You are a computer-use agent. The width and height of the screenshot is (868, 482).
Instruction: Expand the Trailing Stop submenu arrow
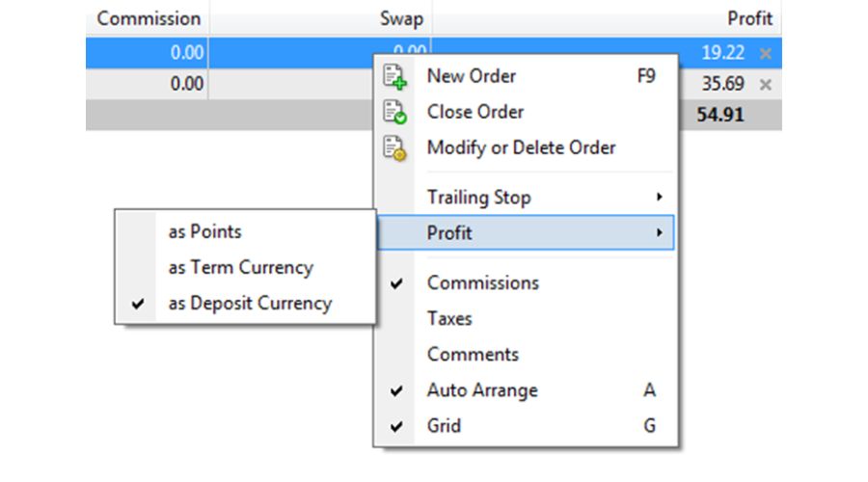659,197
